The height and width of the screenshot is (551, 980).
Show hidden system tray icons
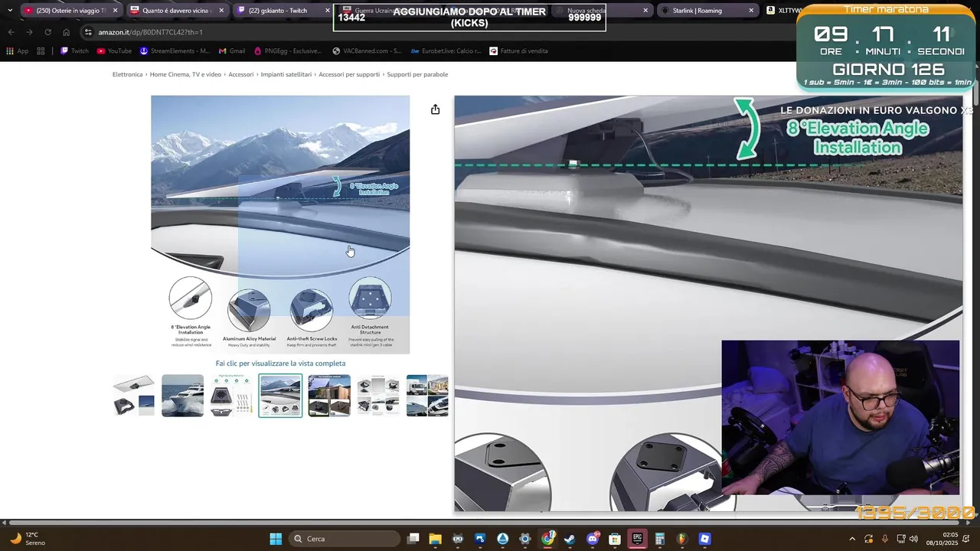pos(852,539)
